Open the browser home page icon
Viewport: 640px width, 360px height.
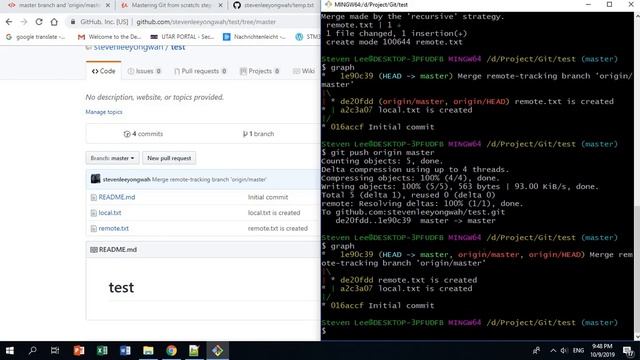pyautogui.click(x=54, y=22)
